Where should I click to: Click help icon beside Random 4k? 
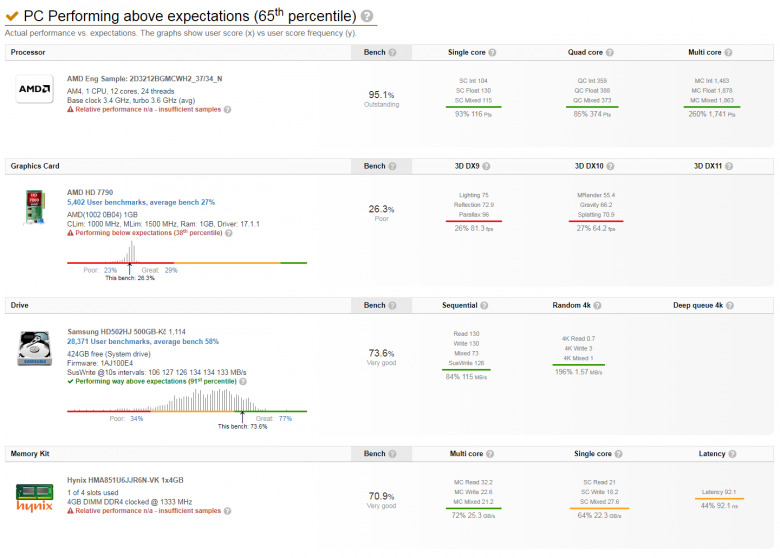[597, 305]
